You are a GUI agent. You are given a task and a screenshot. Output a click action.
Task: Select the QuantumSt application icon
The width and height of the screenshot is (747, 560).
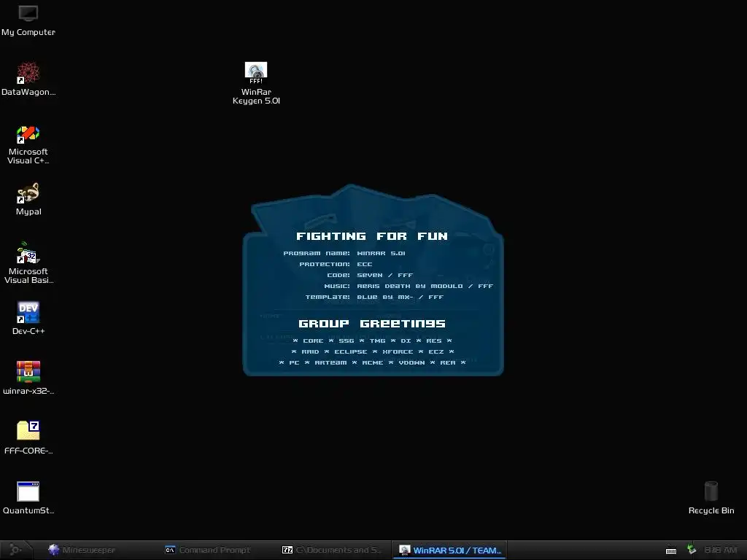coord(28,497)
